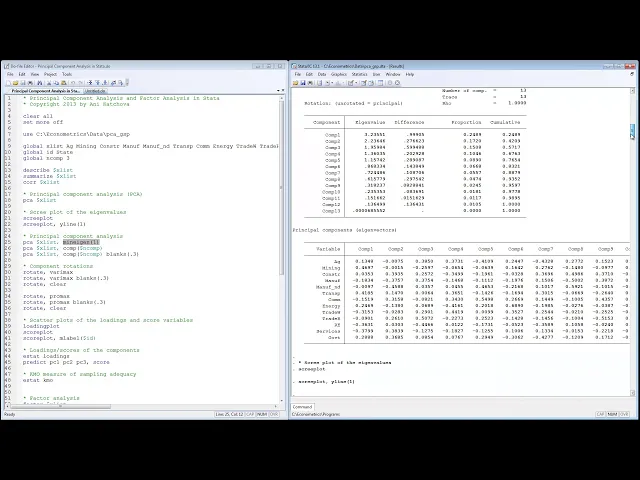Screen dimensions: 640x480
Task: Click Execute do icon in Do-file Editor toolbar
Action: (120, 83)
